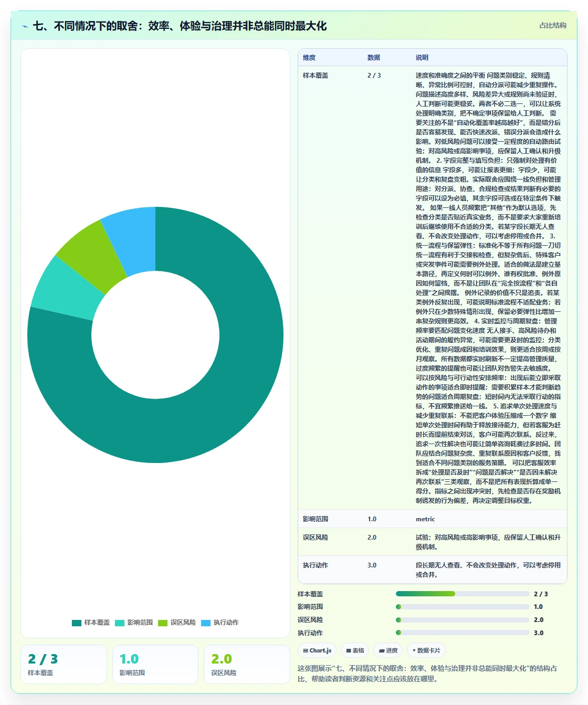Click the 进度 tag chip
Screen dimensions: 588x705
[x=388, y=650]
